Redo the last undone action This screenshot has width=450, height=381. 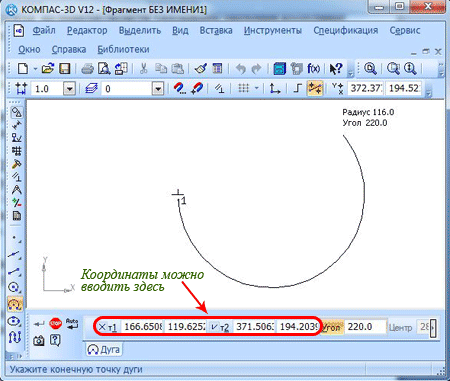pos(256,69)
